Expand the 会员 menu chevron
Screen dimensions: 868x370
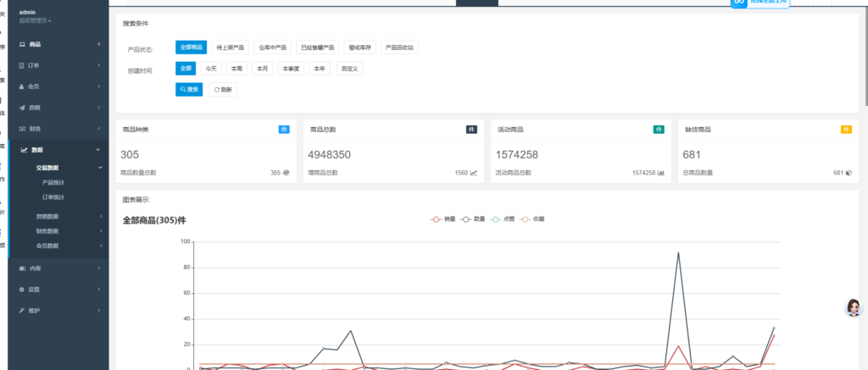99,86
